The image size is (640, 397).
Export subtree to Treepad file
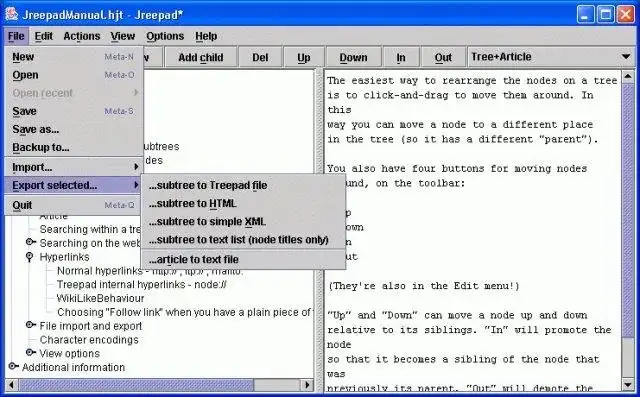coord(243,185)
